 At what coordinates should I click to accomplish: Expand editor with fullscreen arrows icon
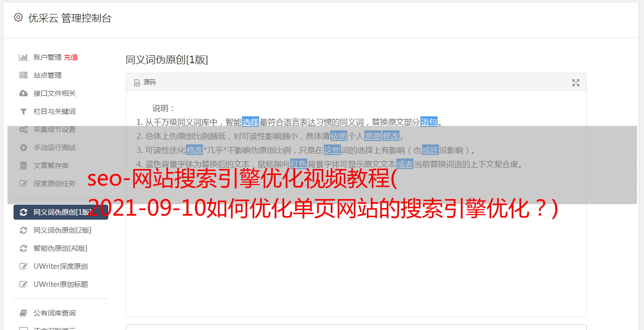(x=576, y=83)
